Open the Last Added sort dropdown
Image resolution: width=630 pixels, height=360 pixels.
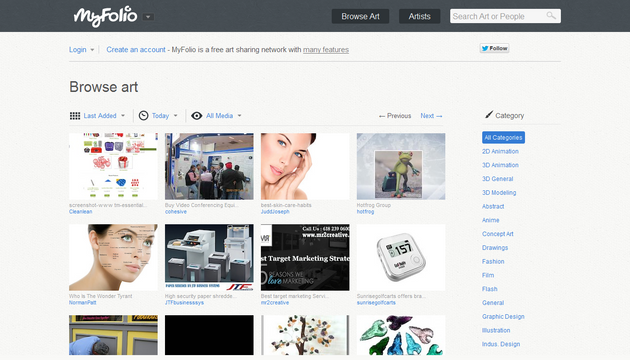[104, 116]
